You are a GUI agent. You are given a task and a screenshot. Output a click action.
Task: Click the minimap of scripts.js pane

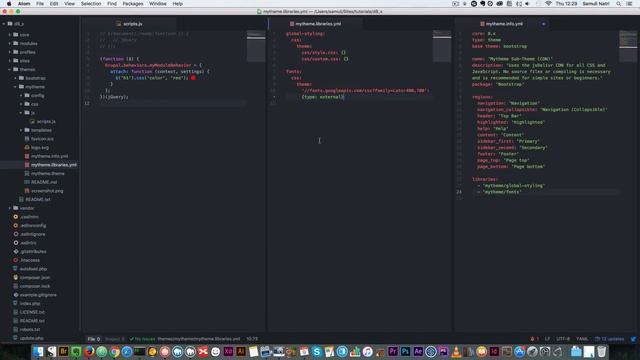(256, 46)
